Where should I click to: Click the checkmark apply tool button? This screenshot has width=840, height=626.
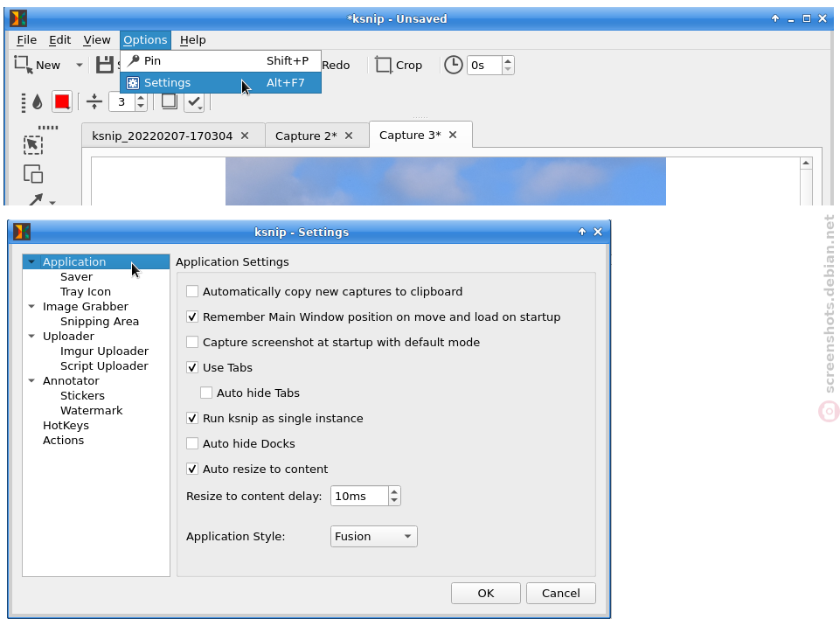tap(194, 101)
